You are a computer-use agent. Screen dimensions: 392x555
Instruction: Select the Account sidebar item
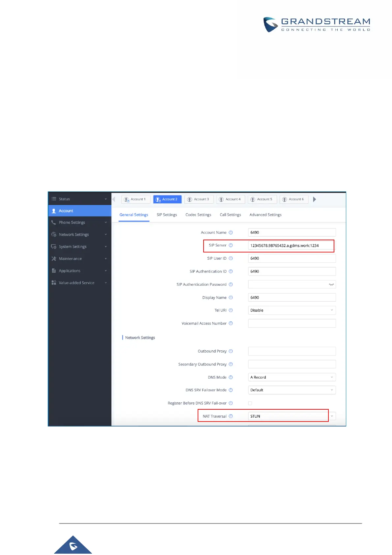coord(80,211)
